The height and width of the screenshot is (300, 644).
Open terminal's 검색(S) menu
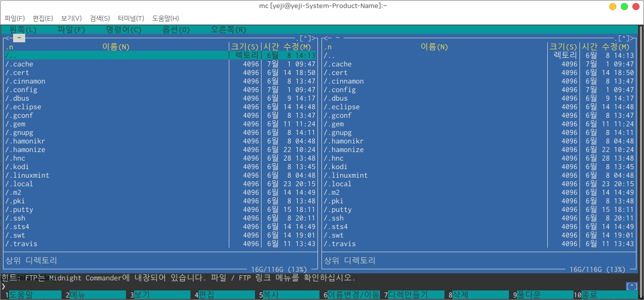point(100,18)
